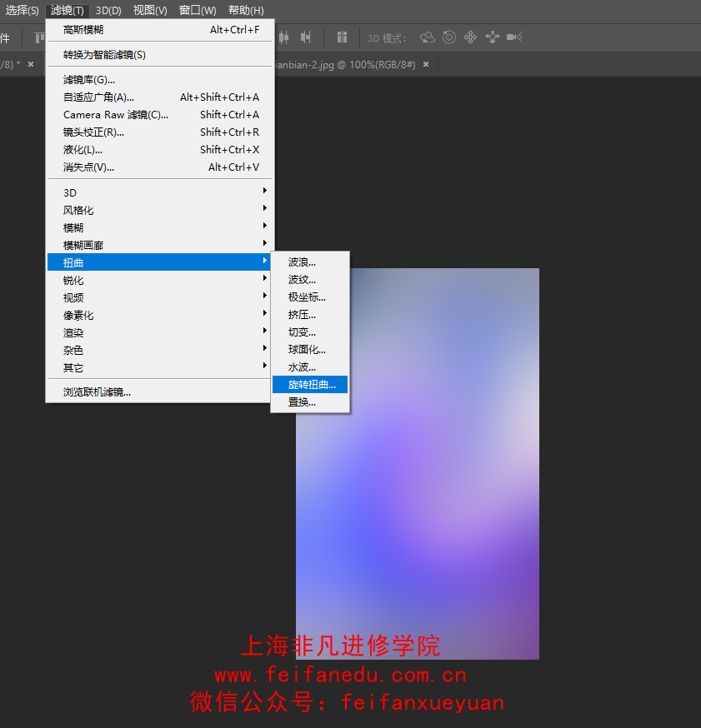The width and height of the screenshot is (701, 728).
Task: Close the 滤镜(T) menu in menu bar
Action: pos(68,10)
